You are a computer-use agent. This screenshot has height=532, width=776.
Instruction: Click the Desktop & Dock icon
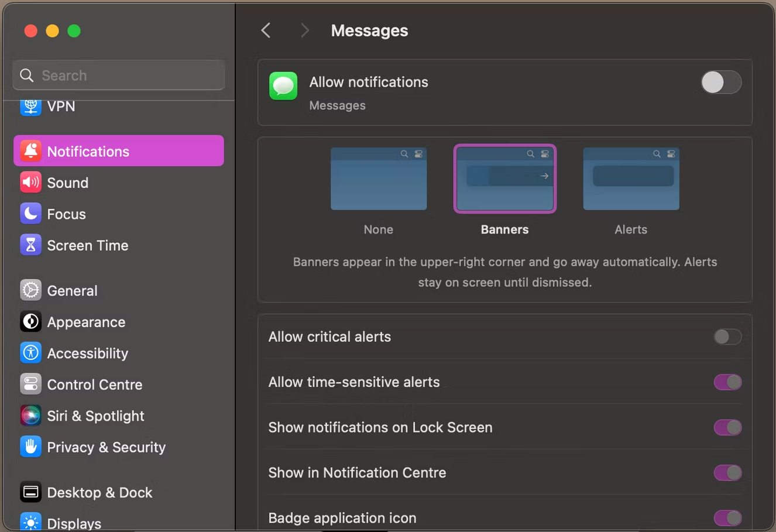point(30,492)
